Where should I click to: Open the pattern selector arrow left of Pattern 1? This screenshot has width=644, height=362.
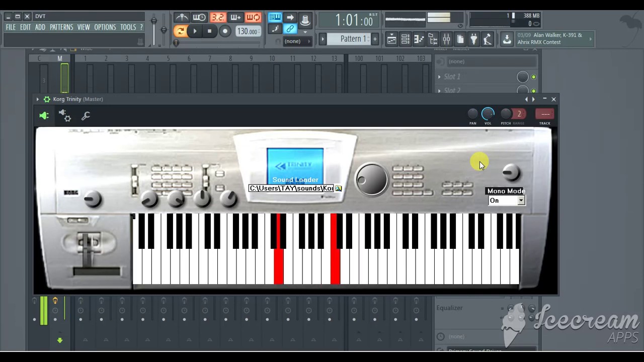click(x=323, y=39)
